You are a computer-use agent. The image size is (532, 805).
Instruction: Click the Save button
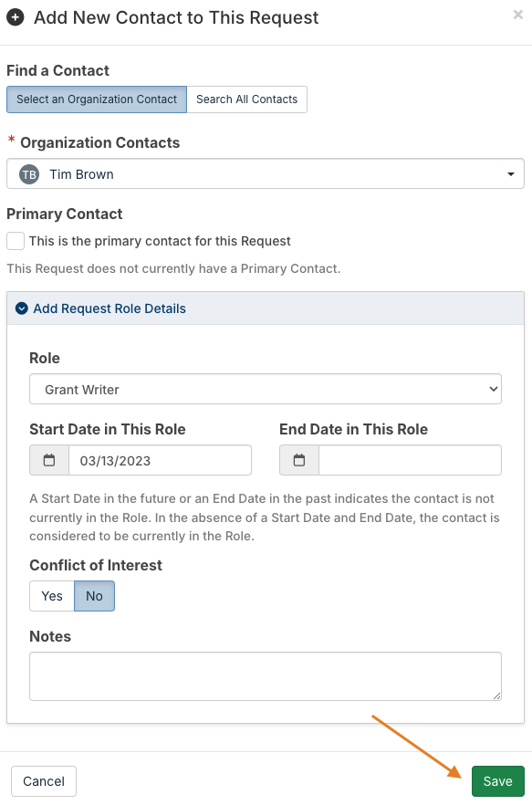[498, 781]
